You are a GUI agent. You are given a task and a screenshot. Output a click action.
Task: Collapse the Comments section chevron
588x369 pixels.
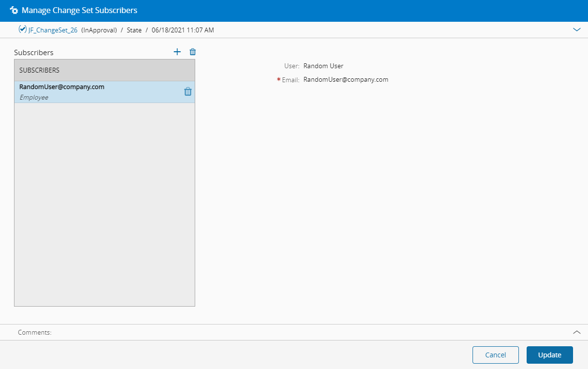click(x=576, y=332)
